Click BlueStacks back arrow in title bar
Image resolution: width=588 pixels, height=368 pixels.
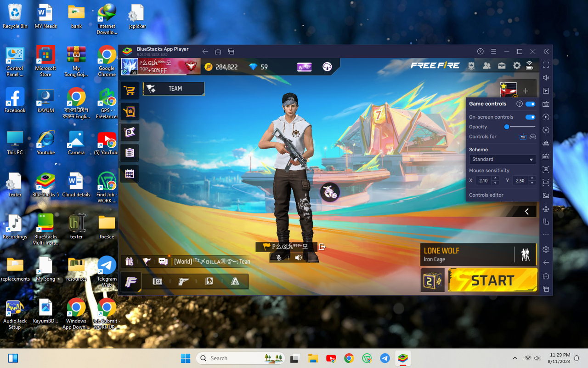point(205,52)
